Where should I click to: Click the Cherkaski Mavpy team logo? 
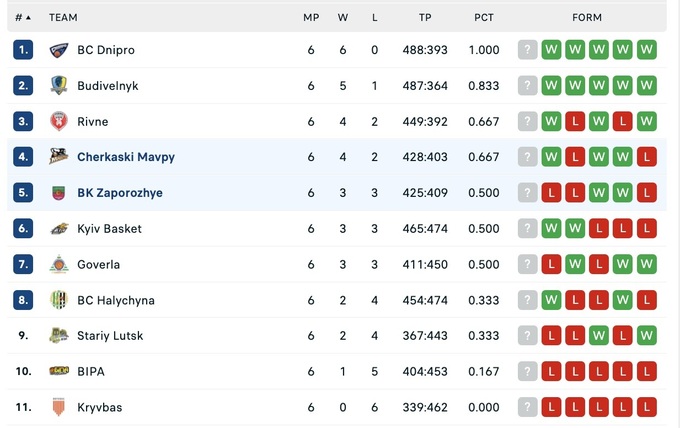coord(59,157)
